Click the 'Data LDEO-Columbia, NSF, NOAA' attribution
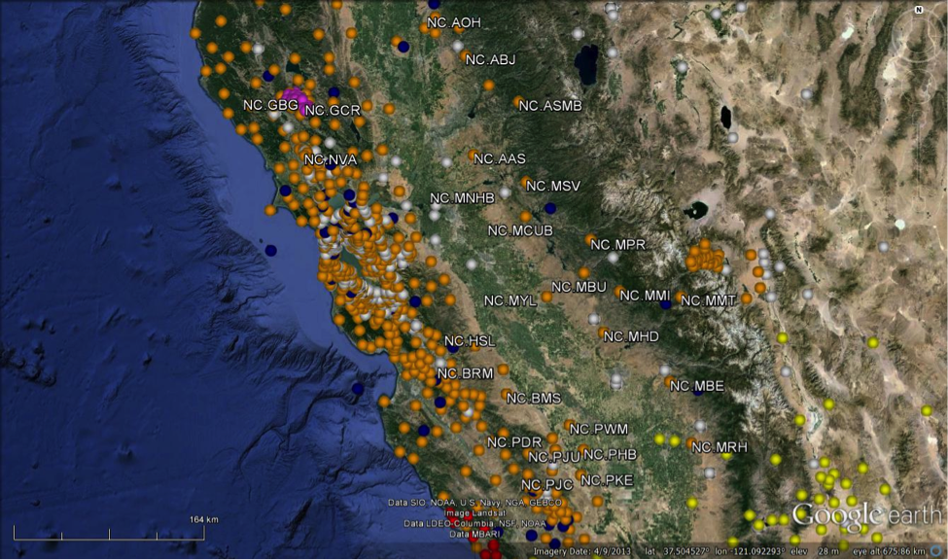 tap(474, 524)
